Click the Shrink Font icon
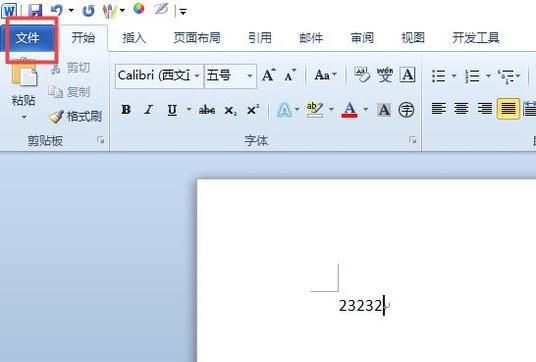 pyautogui.click(x=290, y=75)
